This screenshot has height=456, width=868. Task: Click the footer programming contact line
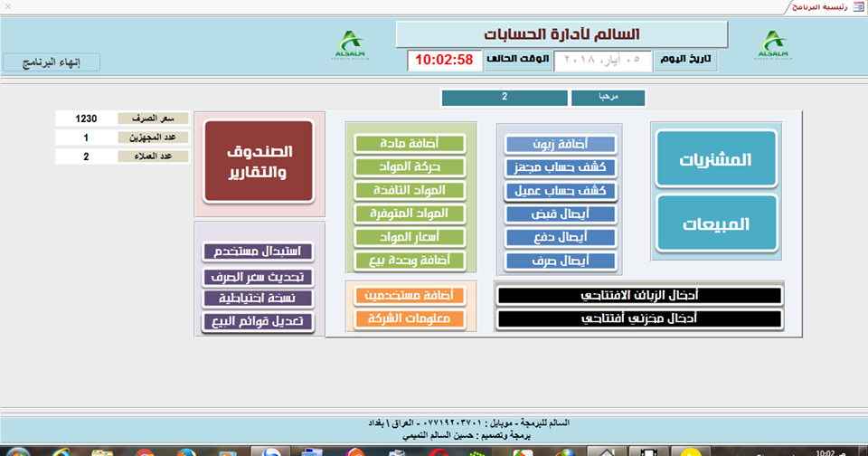pyautogui.click(x=469, y=423)
